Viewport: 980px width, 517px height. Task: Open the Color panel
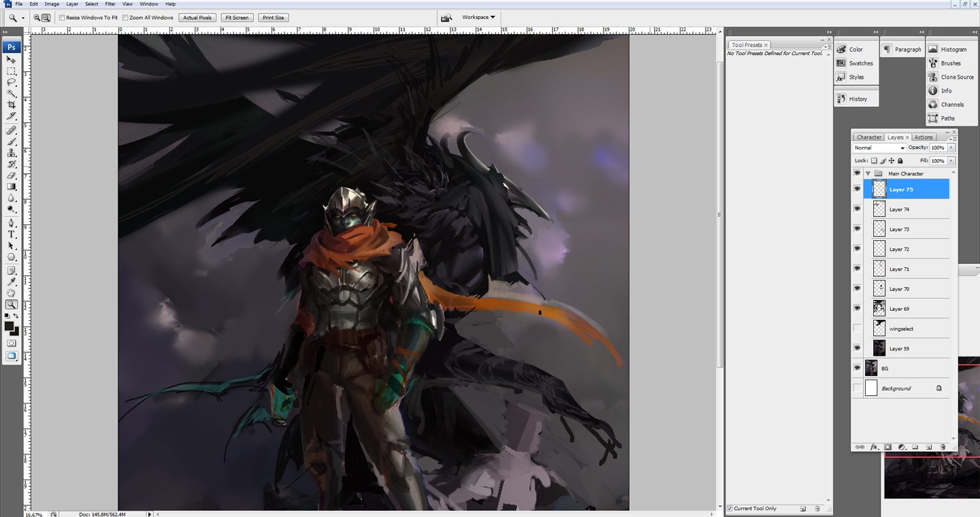pyautogui.click(x=855, y=49)
